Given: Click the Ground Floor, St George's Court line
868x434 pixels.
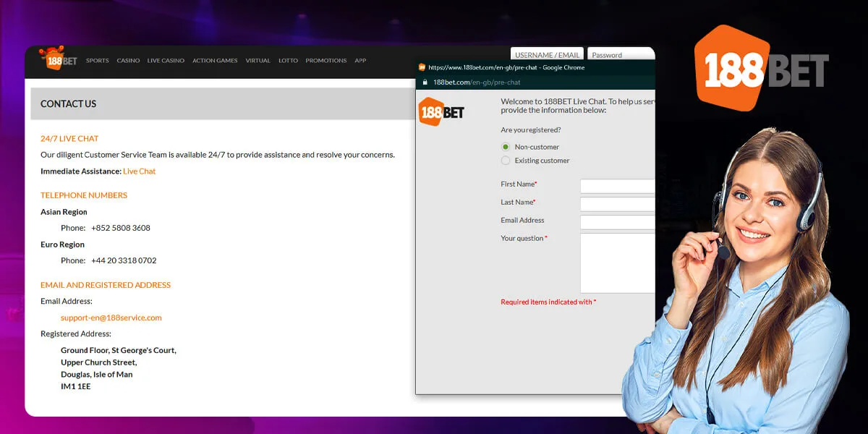Looking at the screenshot, I should point(119,350).
